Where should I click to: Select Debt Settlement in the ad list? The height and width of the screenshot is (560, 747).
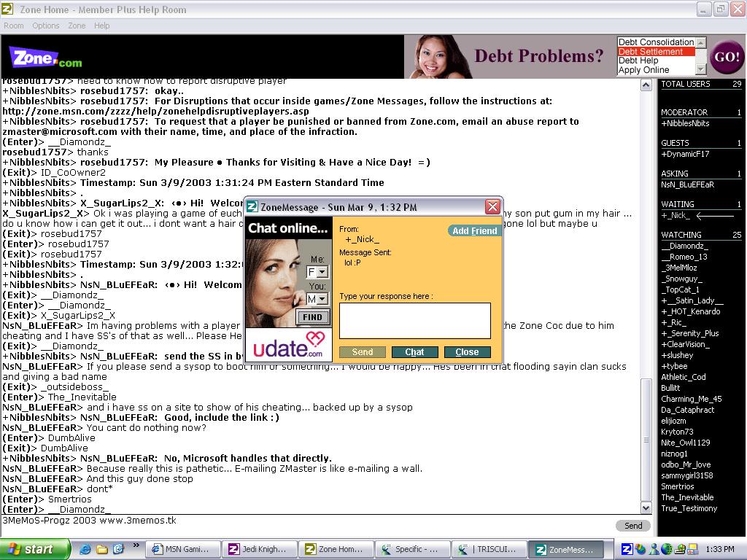pos(651,52)
